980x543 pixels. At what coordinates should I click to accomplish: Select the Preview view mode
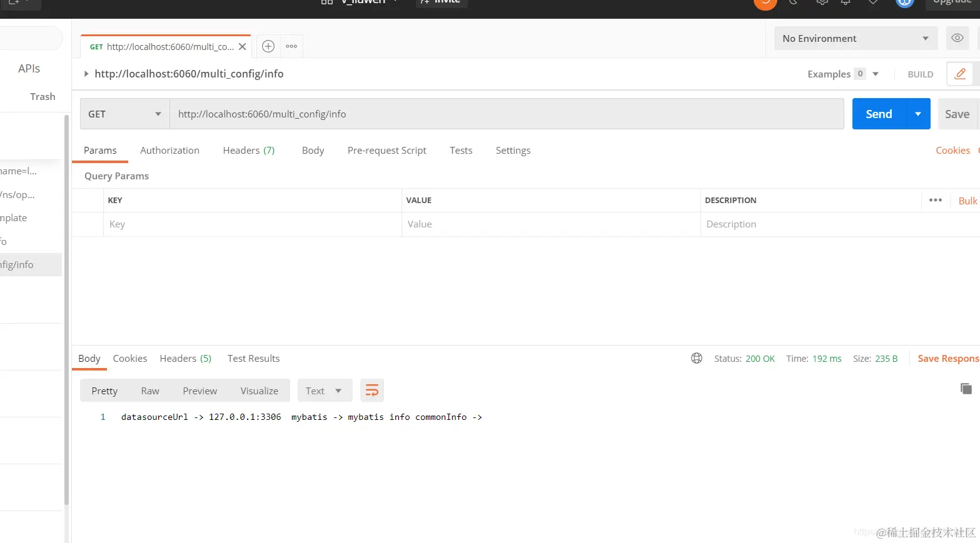[x=200, y=391]
